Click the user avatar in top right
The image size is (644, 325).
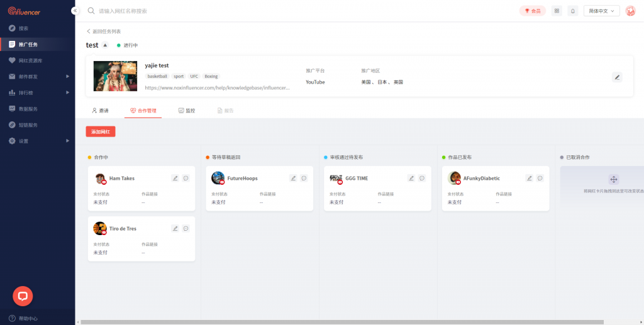(630, 11)
